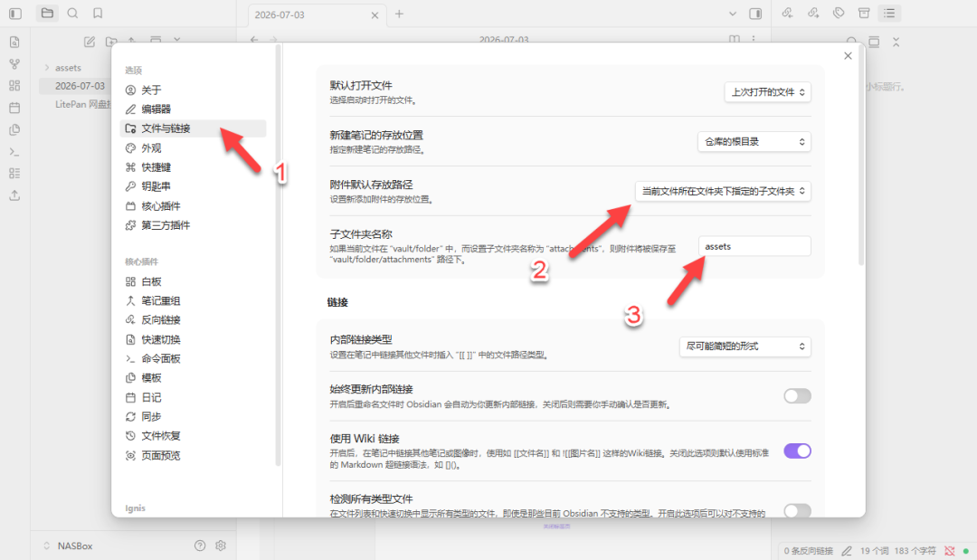Toggle 始终更新内部链接 switch
977x560 pixels.
coord(797,396)
